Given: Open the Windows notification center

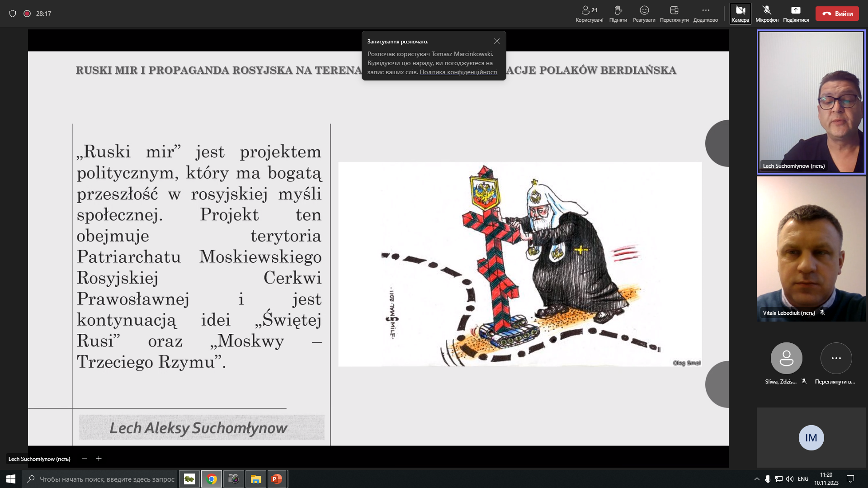Looking at the screenshot, I should click(850, 479).
